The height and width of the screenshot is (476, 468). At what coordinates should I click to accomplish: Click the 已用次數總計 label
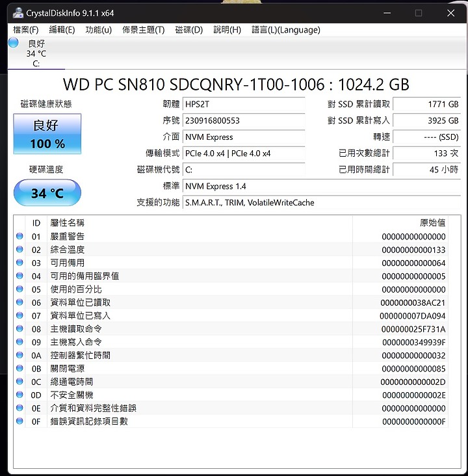coord(364,153)
